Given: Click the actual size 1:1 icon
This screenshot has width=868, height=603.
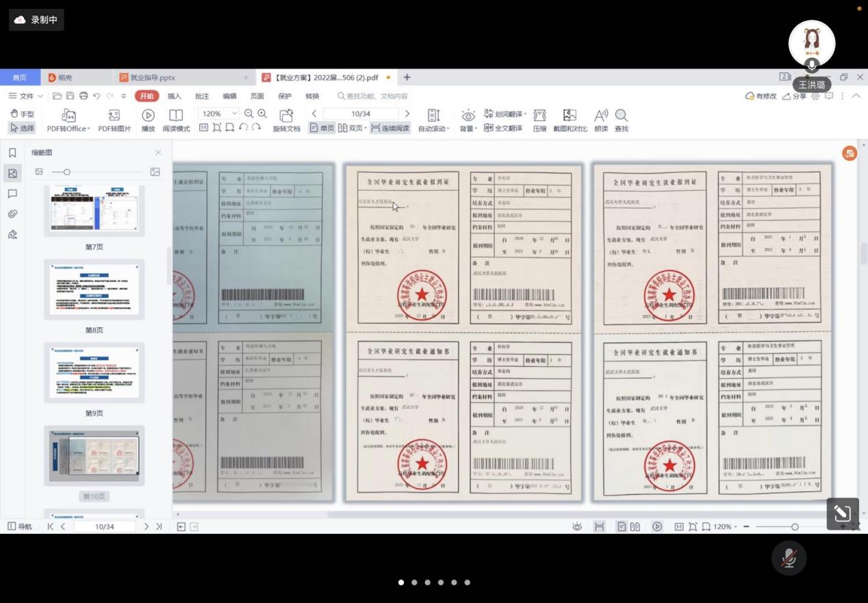Looking at the screenshot, I should [203, 127].
